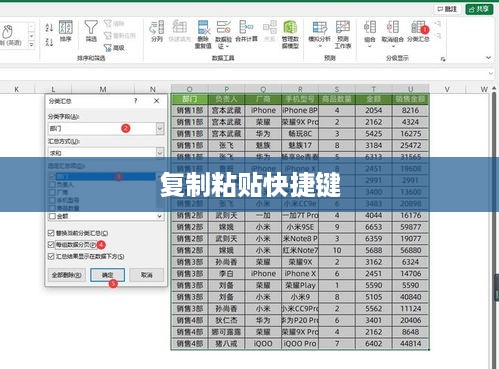Screen dimensions: 499x369
Task: Click 删除重复值 remove duplicates
Action: tap(203, 34)
